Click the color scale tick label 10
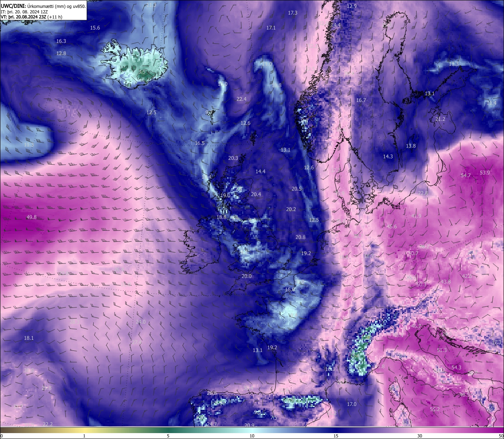The image size is (504, 439). click(x=252, y=436)
